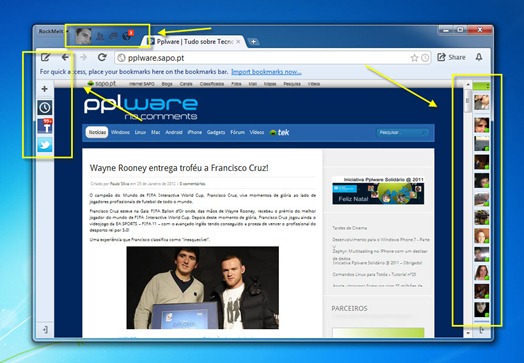Open the globe notifications icon with red badge
Image resolution: width=524 pixels, height=363 pixels.
tap(127, 35)
